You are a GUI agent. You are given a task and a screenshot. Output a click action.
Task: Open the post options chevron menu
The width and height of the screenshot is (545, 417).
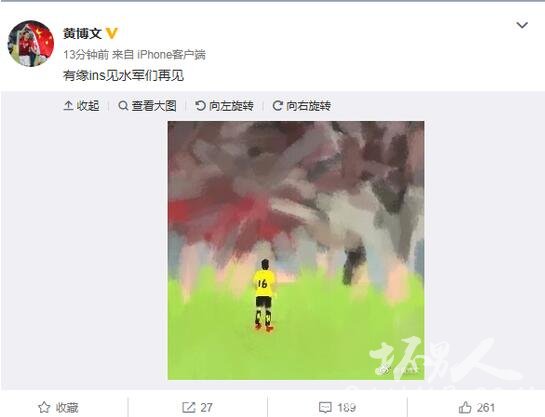pyautogui.click(x=522, y=25)
